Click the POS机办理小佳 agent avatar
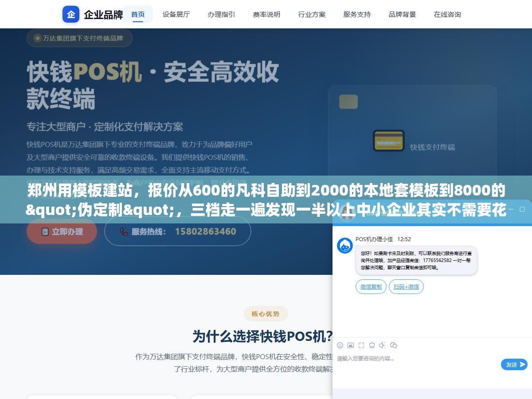532x399 pixels. [345, 245]
